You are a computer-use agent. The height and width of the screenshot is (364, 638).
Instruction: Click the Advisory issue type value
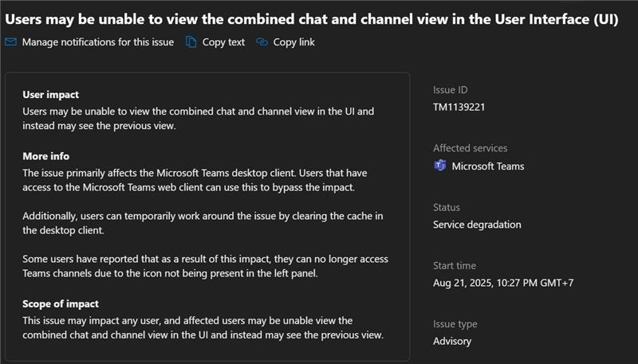(452, 341)
